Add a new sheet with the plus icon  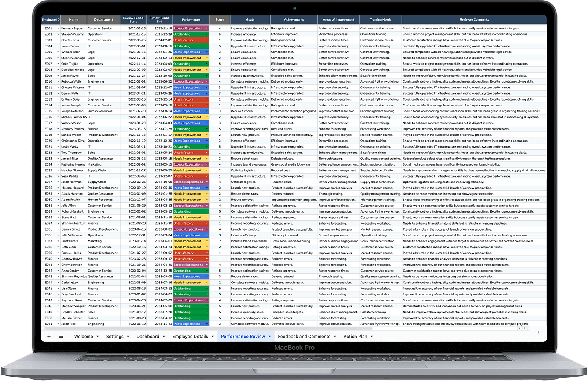coord(49,336)
